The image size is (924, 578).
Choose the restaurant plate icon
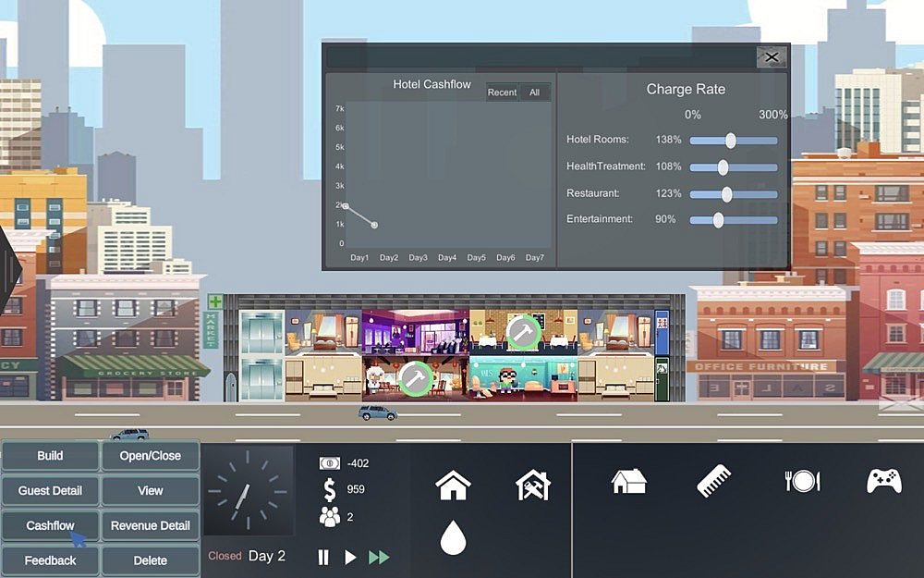tap(803, 481)
